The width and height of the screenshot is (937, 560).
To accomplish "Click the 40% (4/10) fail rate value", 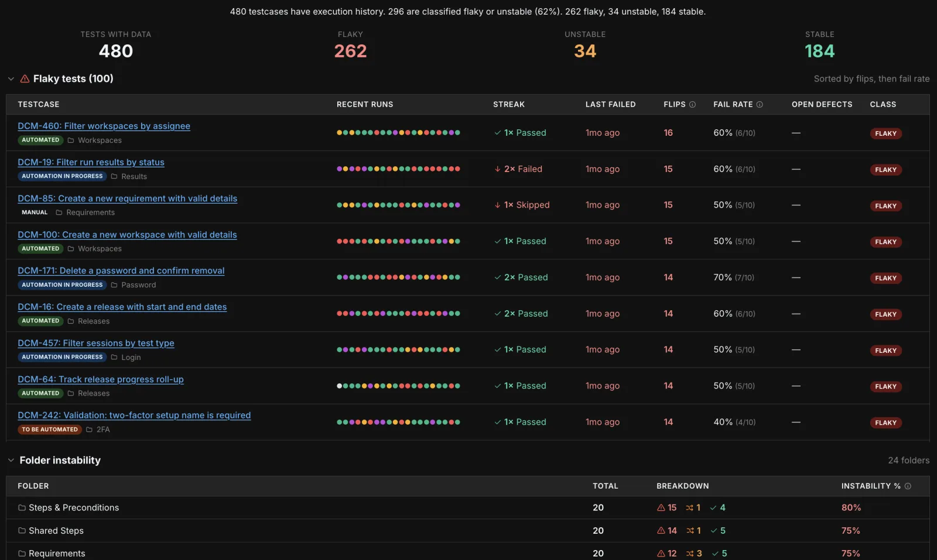I will click(734, 422).
